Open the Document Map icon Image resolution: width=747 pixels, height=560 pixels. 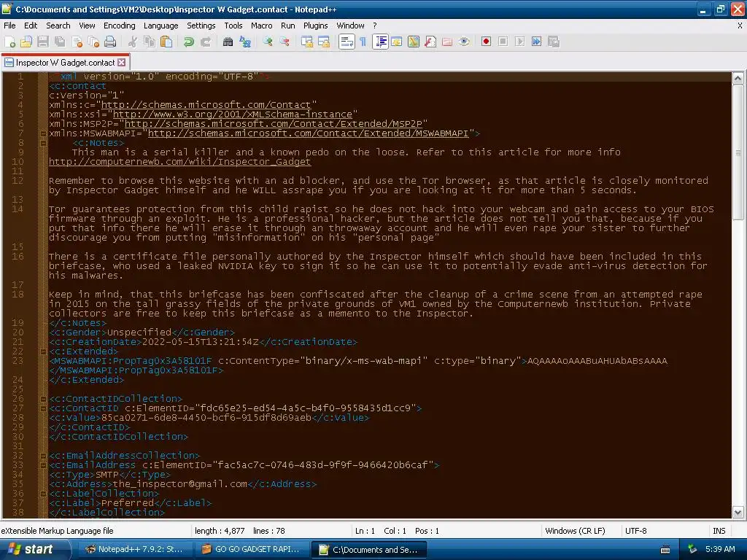(414, 42)
